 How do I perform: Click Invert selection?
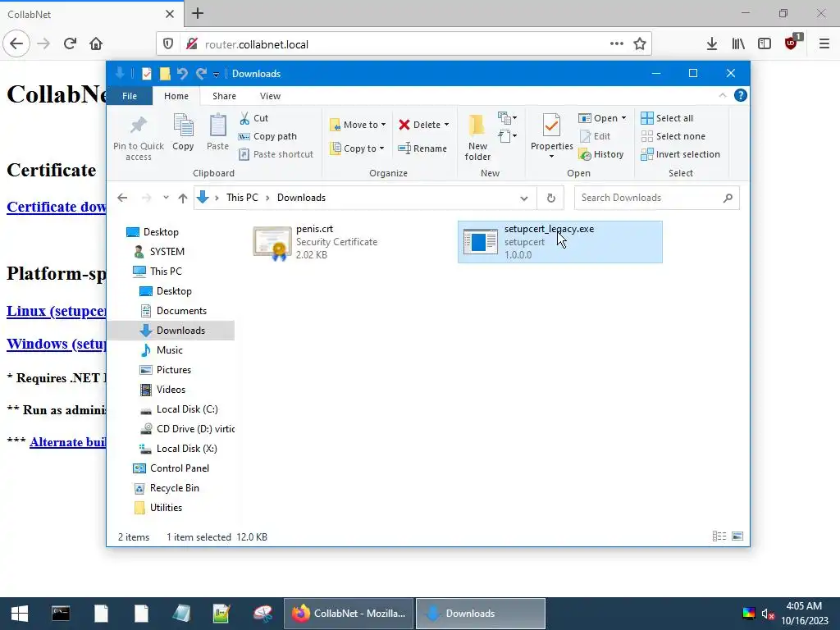tap(680, 154)
